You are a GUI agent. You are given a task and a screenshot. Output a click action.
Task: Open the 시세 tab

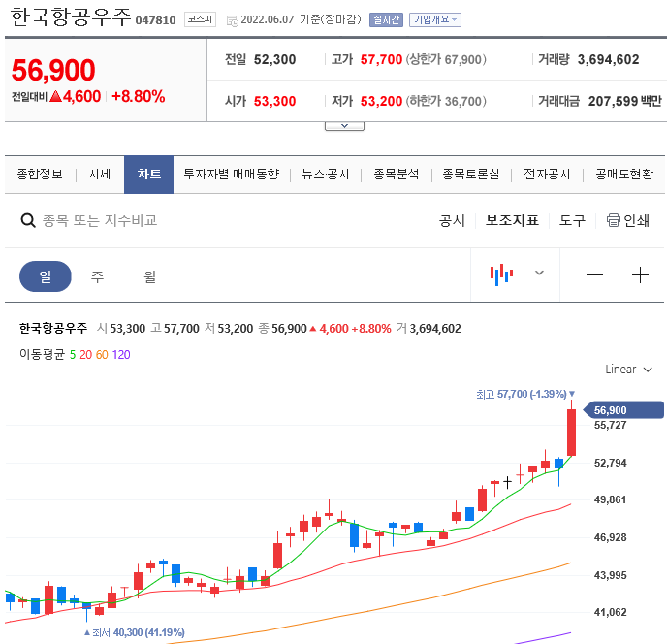click(x=100, y=174)
